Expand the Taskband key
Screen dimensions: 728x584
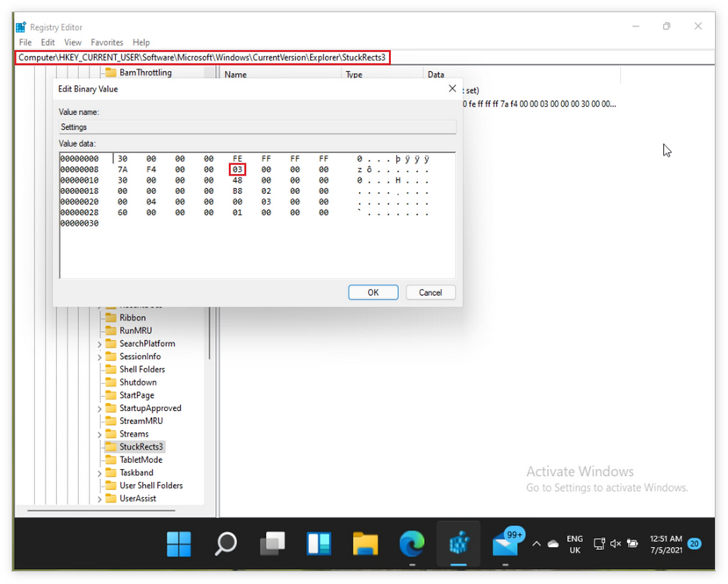click(99, 473)
